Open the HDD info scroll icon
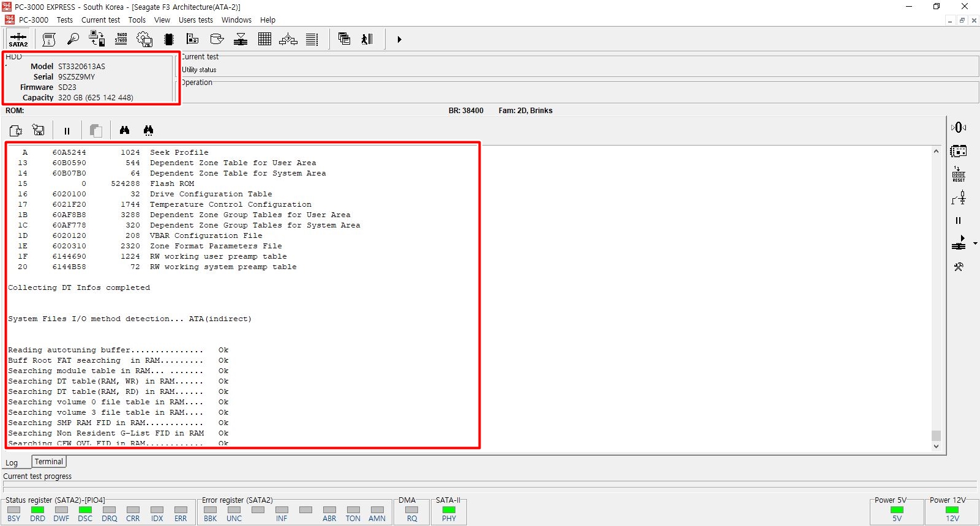Screen dimensions: 980x526 [49, 39]
